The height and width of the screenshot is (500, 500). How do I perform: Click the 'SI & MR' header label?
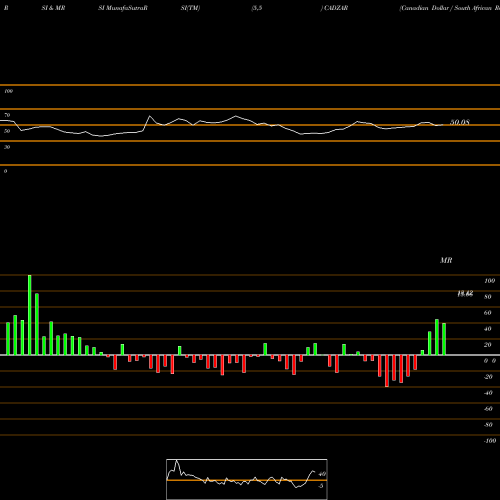click(x=53, y=8)
